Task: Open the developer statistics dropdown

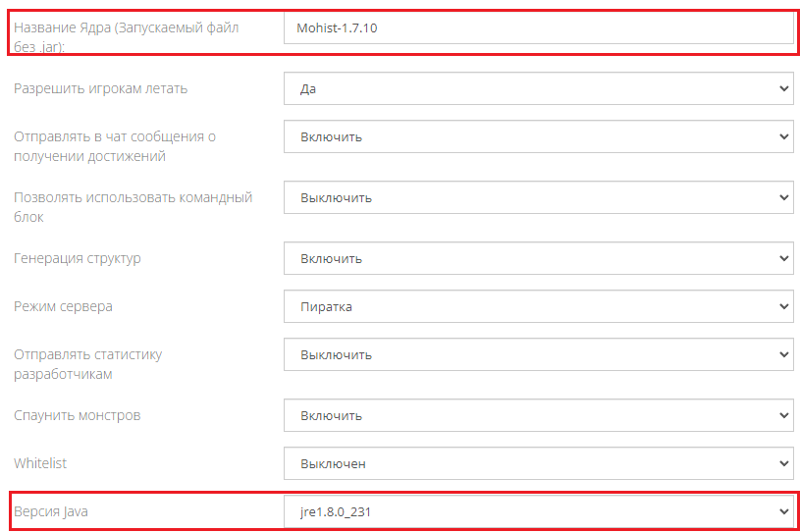Action: point(538,354)
